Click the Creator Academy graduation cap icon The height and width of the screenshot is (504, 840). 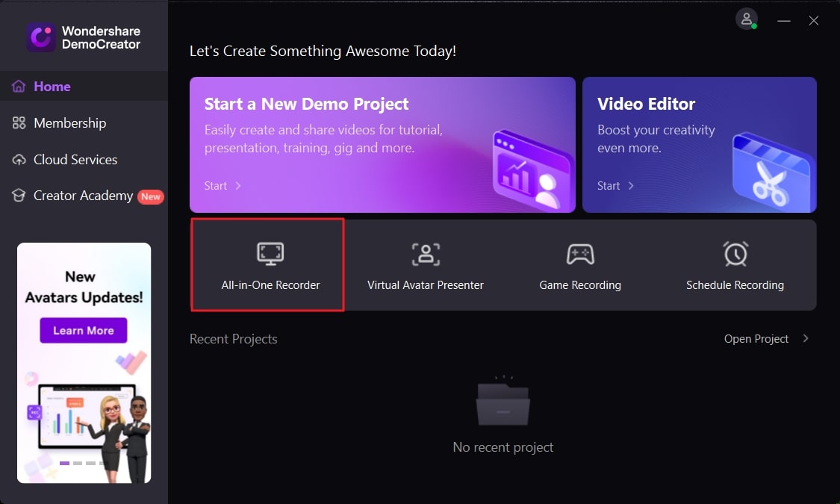click(x=19, y=196)
